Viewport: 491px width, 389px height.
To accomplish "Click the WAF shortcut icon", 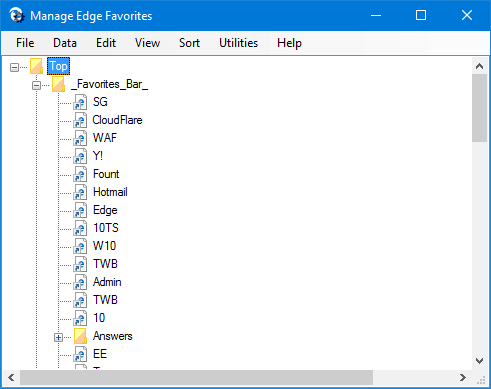I will pos(80,138).
